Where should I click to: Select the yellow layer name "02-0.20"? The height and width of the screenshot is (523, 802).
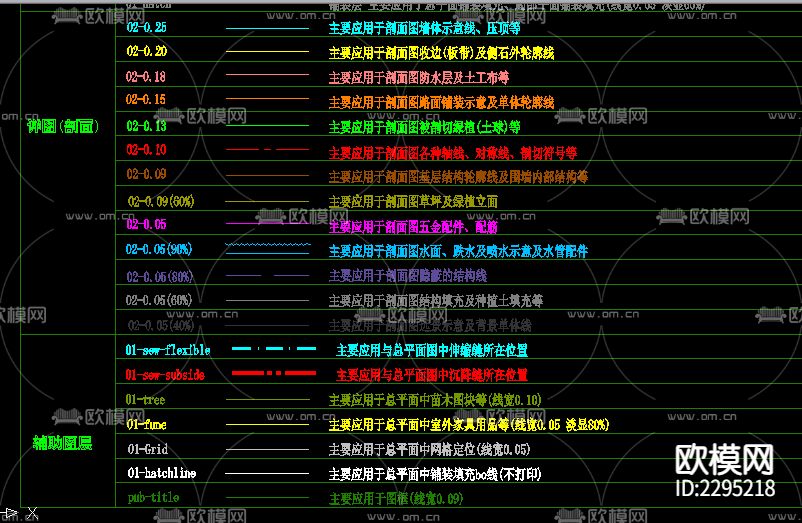tap(147, 51)
